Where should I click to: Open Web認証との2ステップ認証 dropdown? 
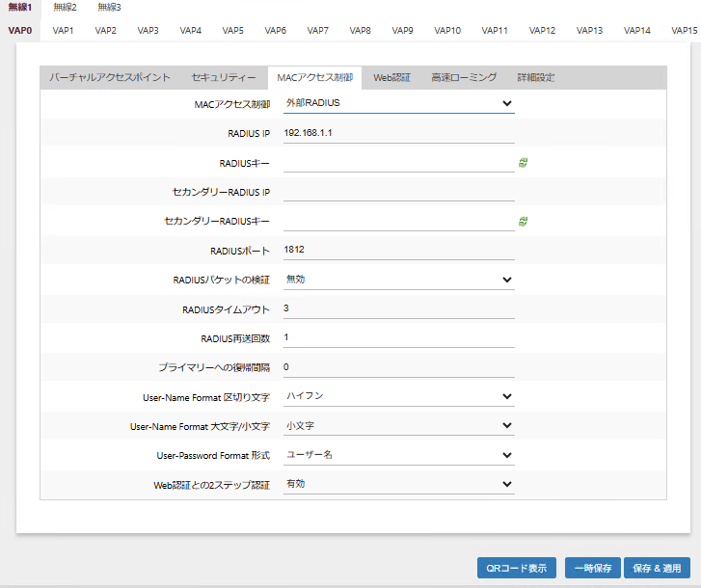398,484
